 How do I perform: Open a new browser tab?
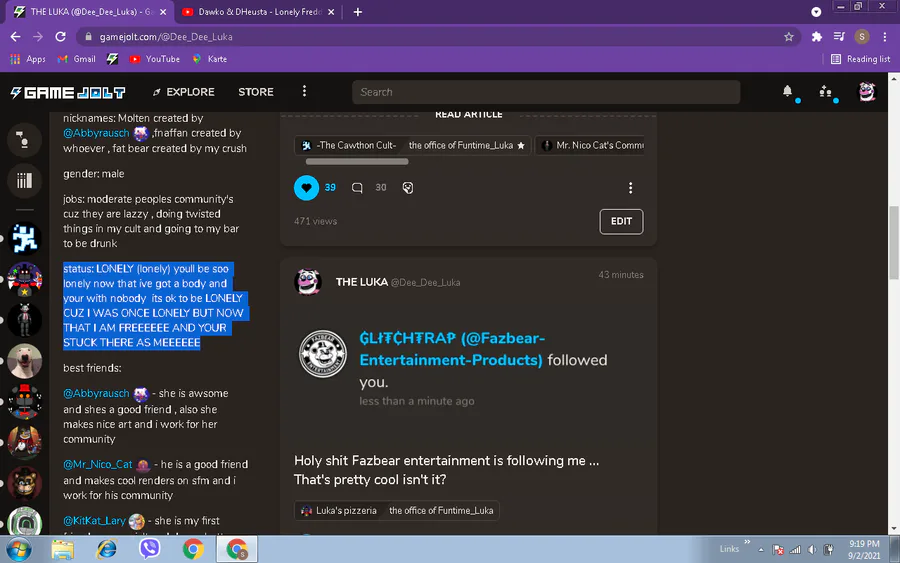pos(358,12)
